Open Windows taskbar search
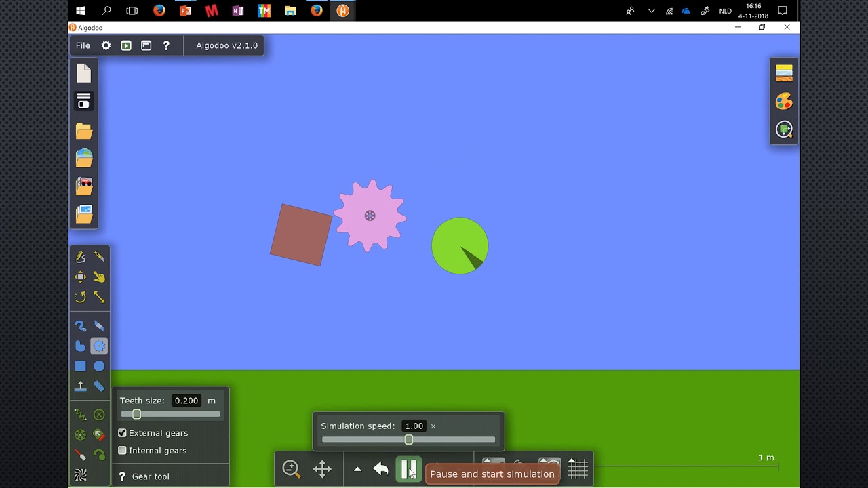The width and height of the screenshot is (868, 488). point(106,10)
